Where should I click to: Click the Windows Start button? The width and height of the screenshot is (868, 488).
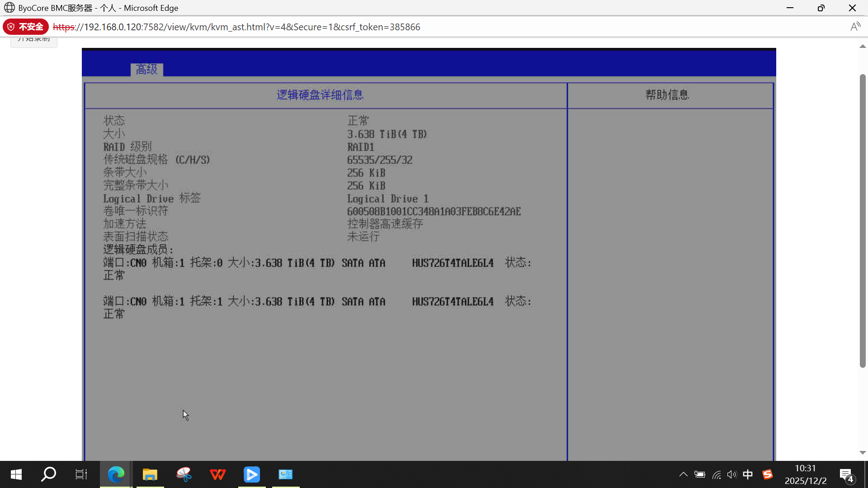coord(16,474)
